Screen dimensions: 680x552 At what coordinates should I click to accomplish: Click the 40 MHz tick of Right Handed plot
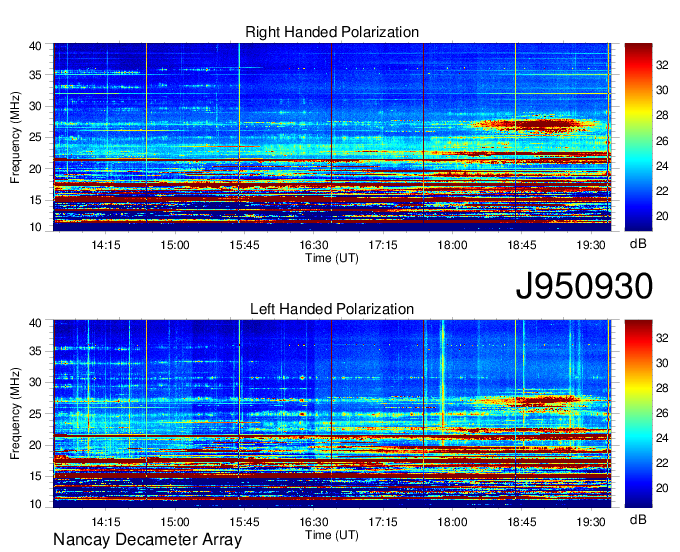click(35, 46)
